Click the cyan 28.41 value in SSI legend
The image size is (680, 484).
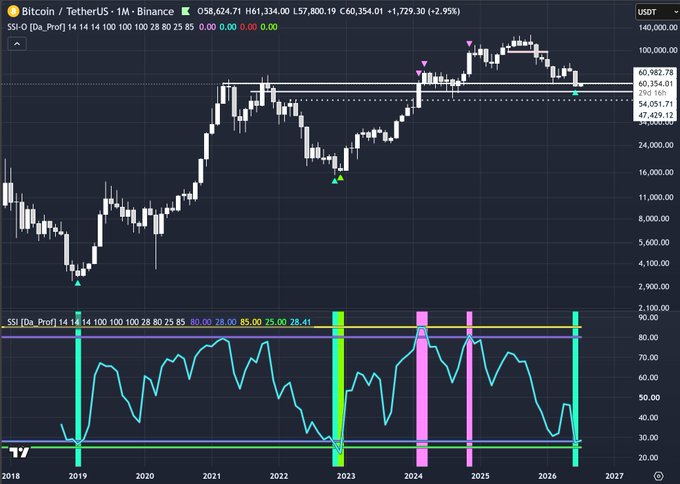click(x=301, y=322)
